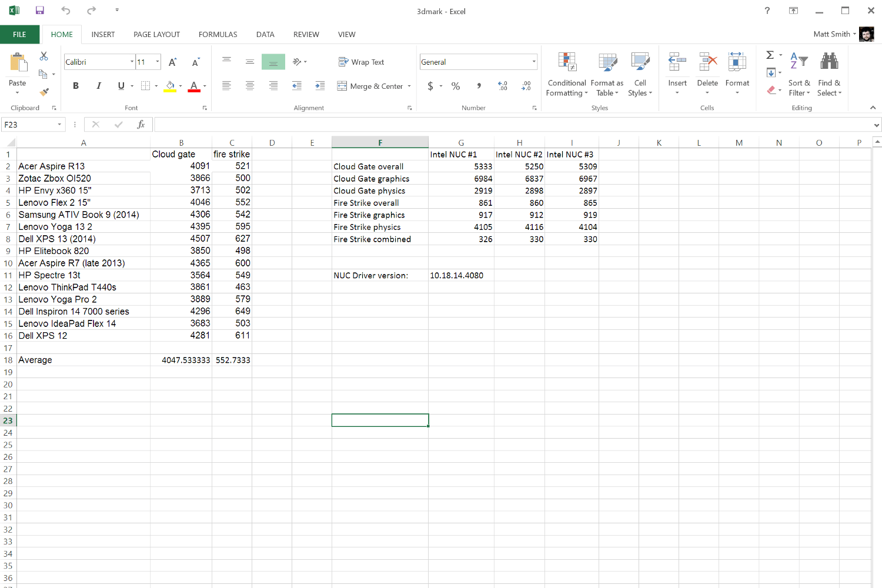Screen dimensions: 882x588
Task: Click the Save icon in quick access toolbar
Action: (x=40, y=11)
